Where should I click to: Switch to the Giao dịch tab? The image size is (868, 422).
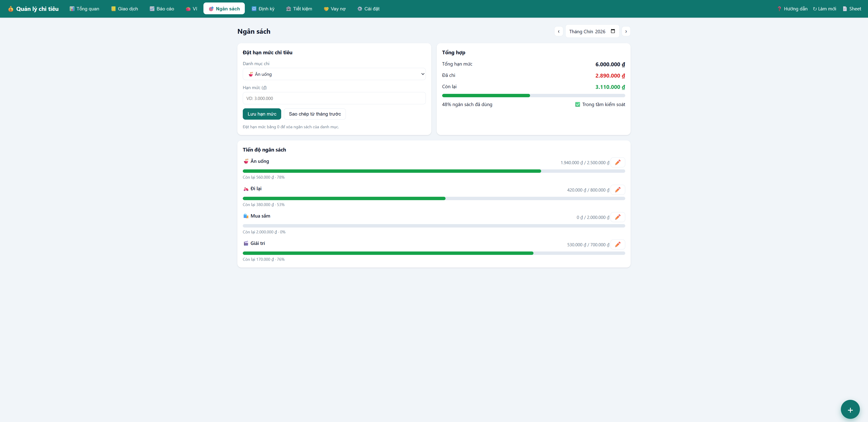(124, 9)
